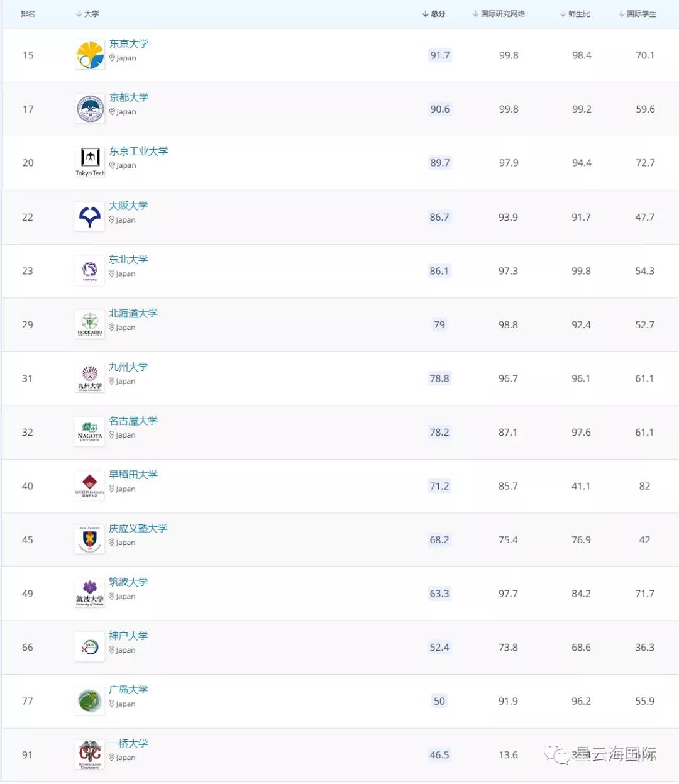The height and width of the screenshot is (784, 679).
Task: Sort by 国际研究网络 column header
Action: point(499,14)
